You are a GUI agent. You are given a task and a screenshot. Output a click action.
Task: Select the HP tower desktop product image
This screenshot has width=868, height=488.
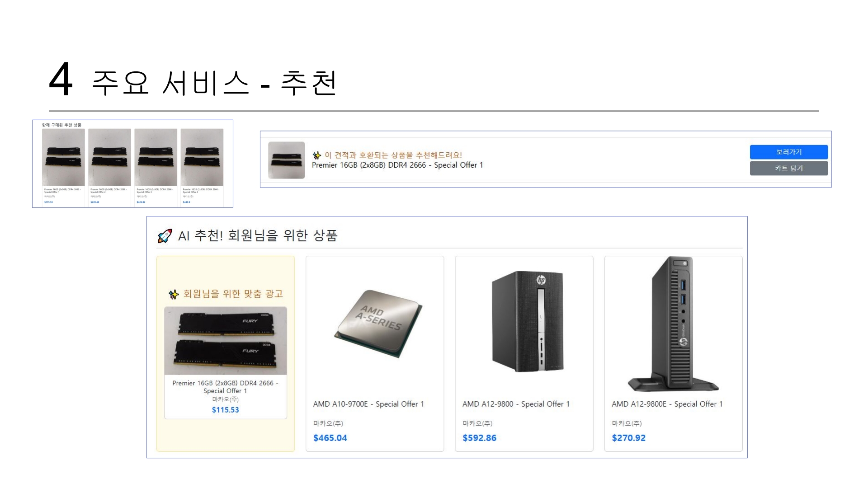click(x=528, y=321)
